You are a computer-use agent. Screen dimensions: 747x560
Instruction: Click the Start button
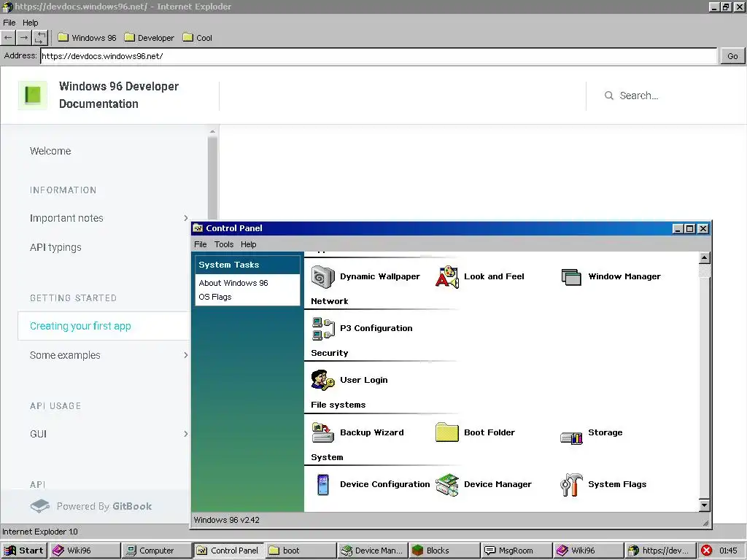(24, 551)
